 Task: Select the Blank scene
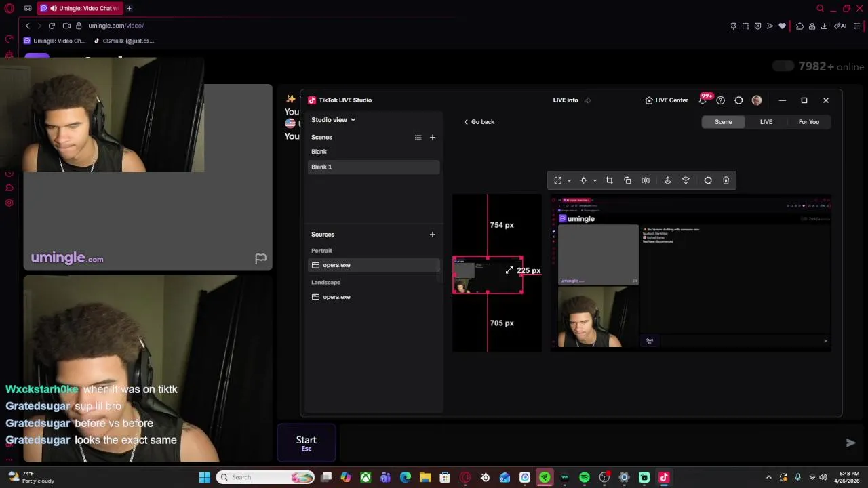(374, 152)
